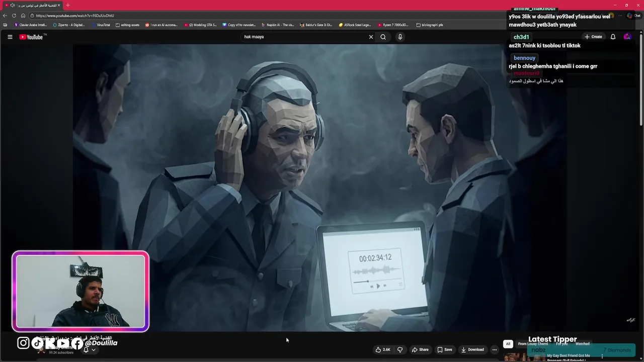
Task: Open 'Copy of hr-newslet...' bookmark
Action: click(239, 25)
